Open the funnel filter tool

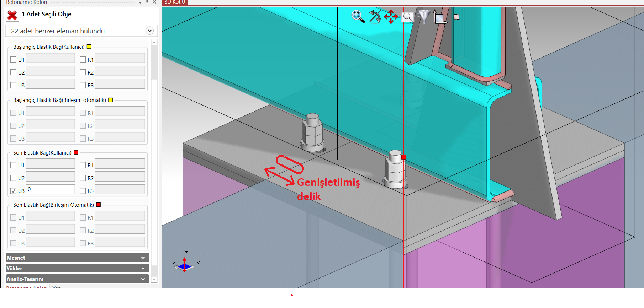tap(424, 16)
